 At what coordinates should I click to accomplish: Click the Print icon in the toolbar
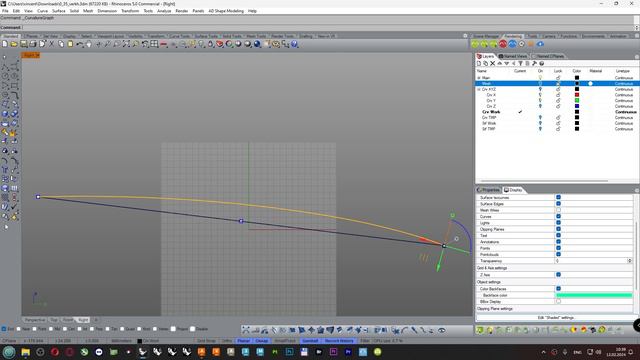coord(33,44)
